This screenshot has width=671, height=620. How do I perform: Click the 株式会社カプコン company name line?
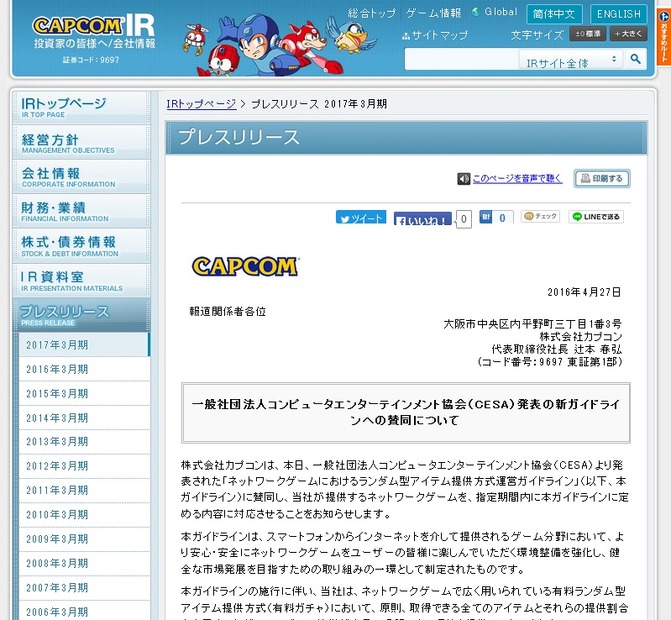580,337
